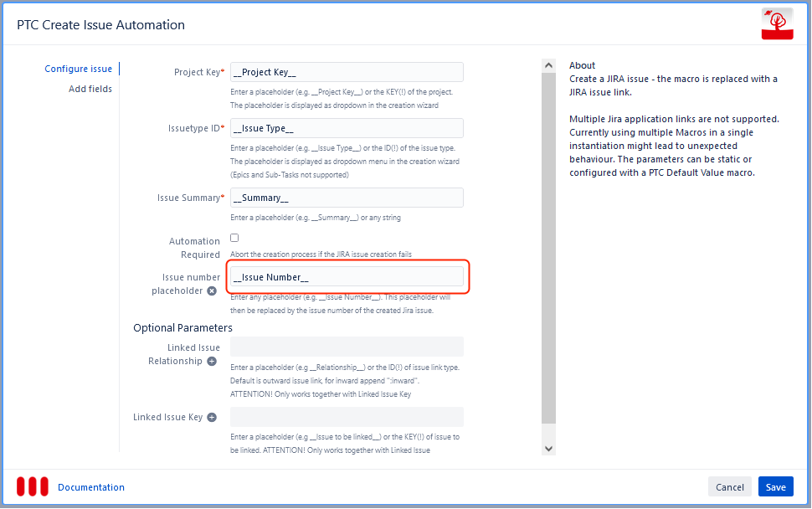The height and width of the screenshot is (509, 812).
Task: Select the Linked Issue Key field
Action: (x=347, y=417)
